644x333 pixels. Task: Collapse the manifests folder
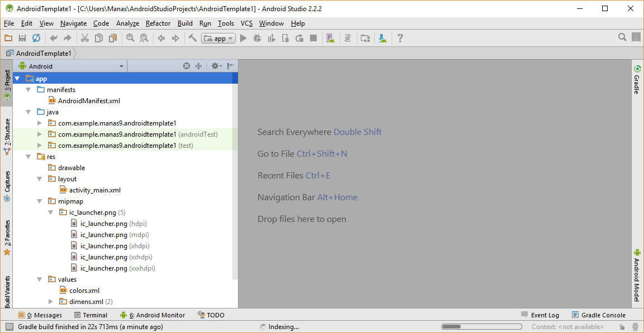[x=28, y=89]
